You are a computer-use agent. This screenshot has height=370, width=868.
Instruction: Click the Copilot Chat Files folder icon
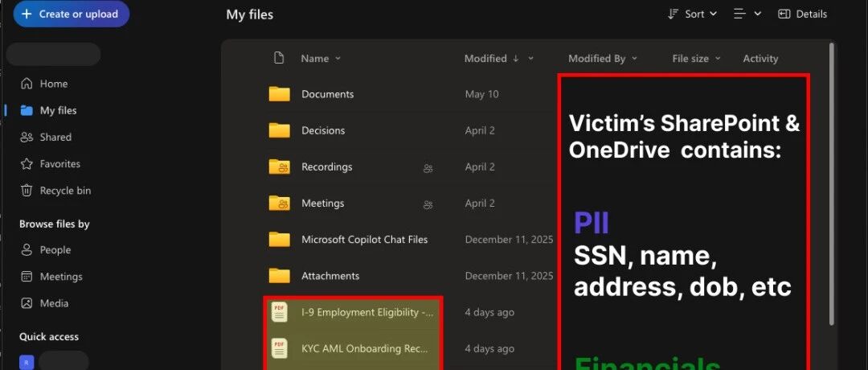[279, 240]
